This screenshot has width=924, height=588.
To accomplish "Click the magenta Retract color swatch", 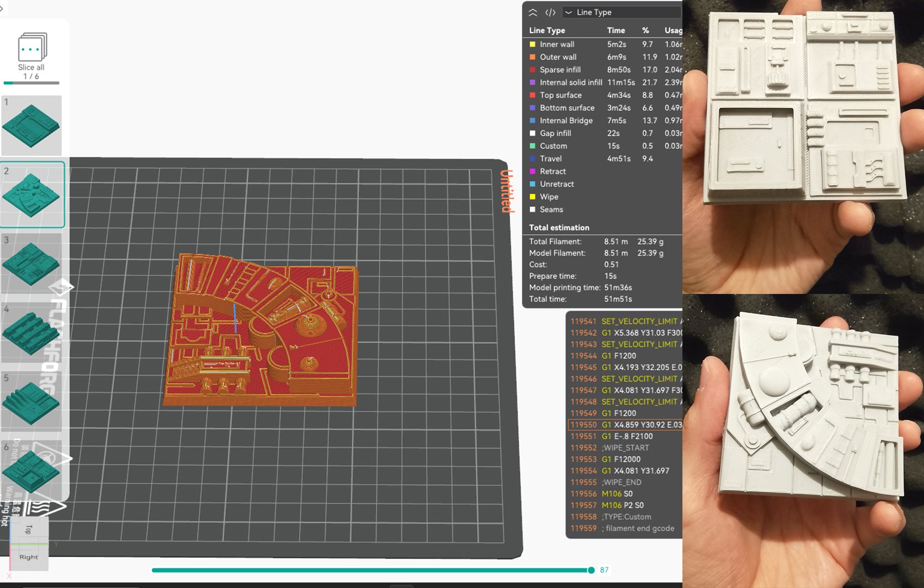I will pos(533,171).
